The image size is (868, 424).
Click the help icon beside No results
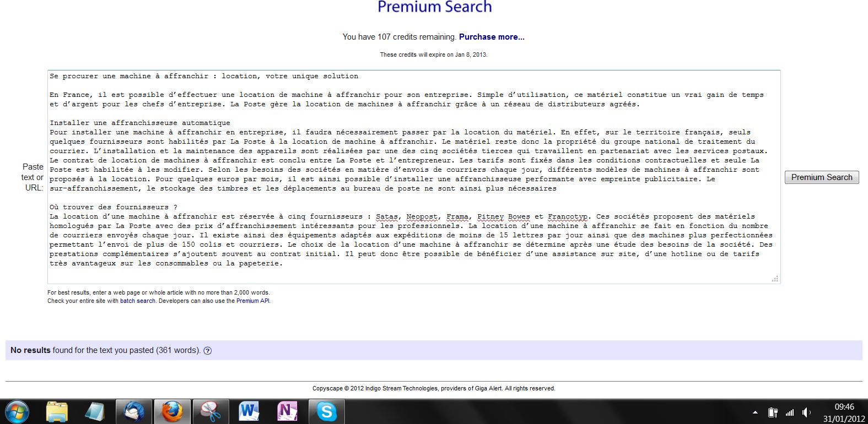pyautogui.click(x=208, y=351)
